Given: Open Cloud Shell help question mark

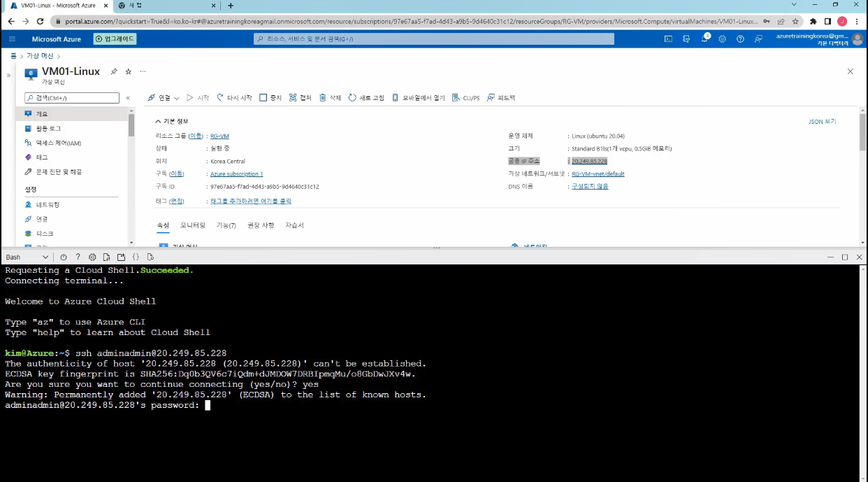Looking at the screenshot, I should click(78, 257).
